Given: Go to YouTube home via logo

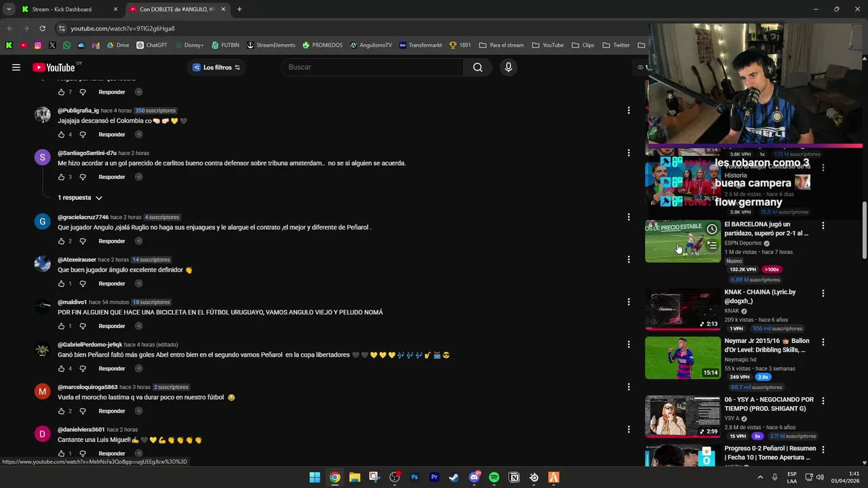Looking at the screenshot, I should pyautogui.click(x=54, y=67).
